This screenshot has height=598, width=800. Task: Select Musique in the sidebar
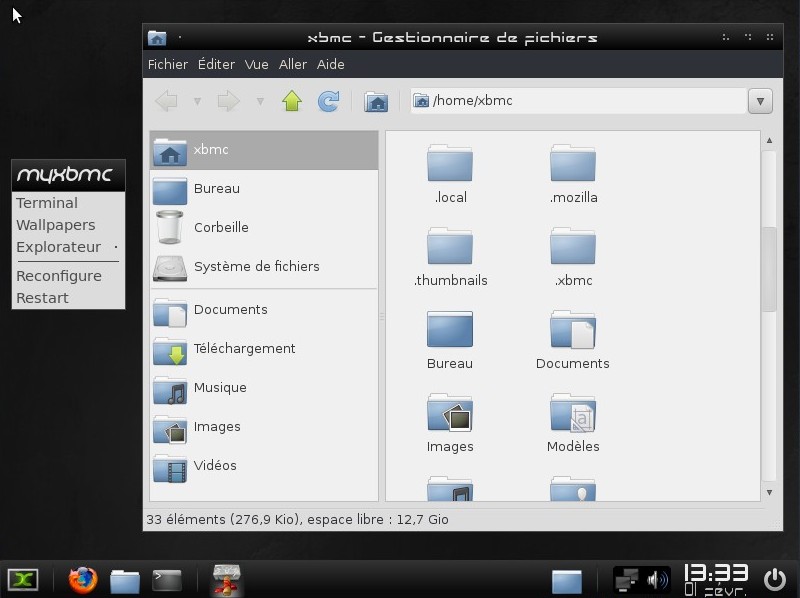[x=264, y=388]
